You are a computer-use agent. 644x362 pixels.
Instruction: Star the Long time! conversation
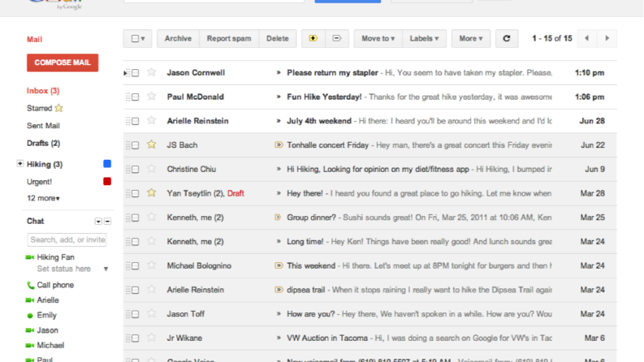pos(152,241)
